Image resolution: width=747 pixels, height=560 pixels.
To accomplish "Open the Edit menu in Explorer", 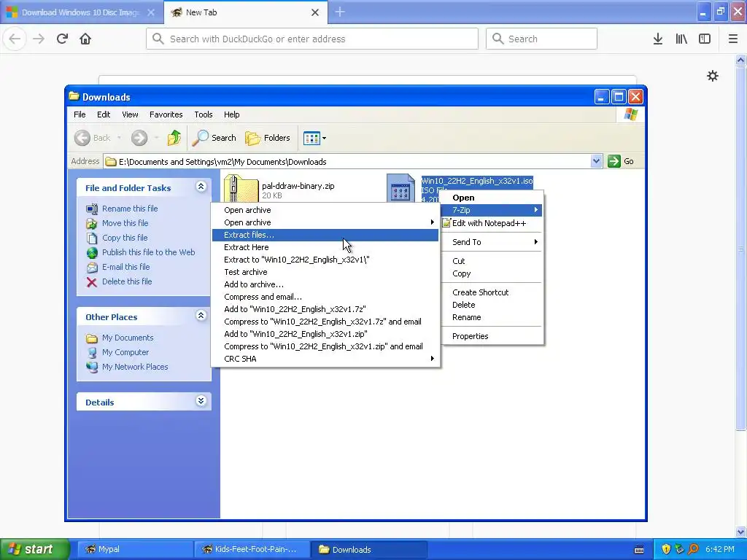I will tap(104, 114).
